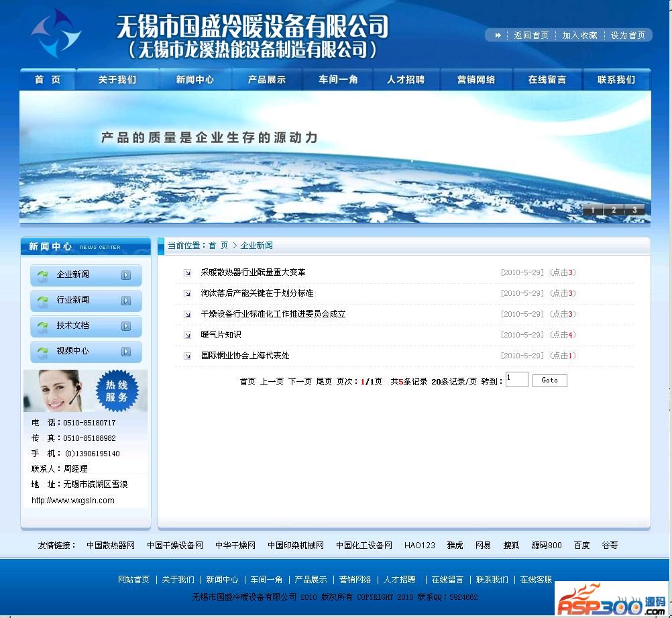Open 产品展示 in the navigation bar
The image size is (672, 618).
(x=267, y=80)
